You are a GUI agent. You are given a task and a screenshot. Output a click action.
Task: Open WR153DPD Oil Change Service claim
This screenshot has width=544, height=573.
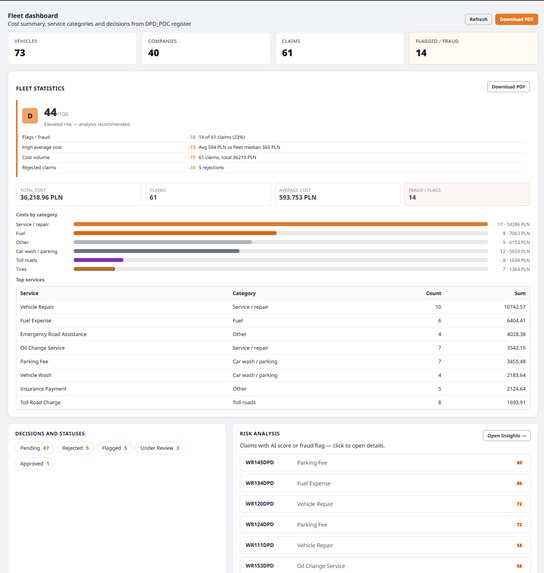385,566
